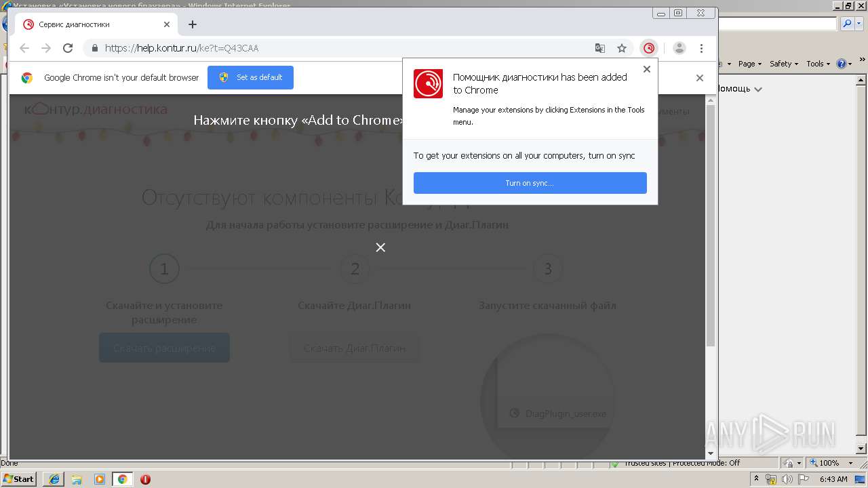Open the Page menu in IE
The width and height of the screenshot is (868, 488).
coord(749,64)
